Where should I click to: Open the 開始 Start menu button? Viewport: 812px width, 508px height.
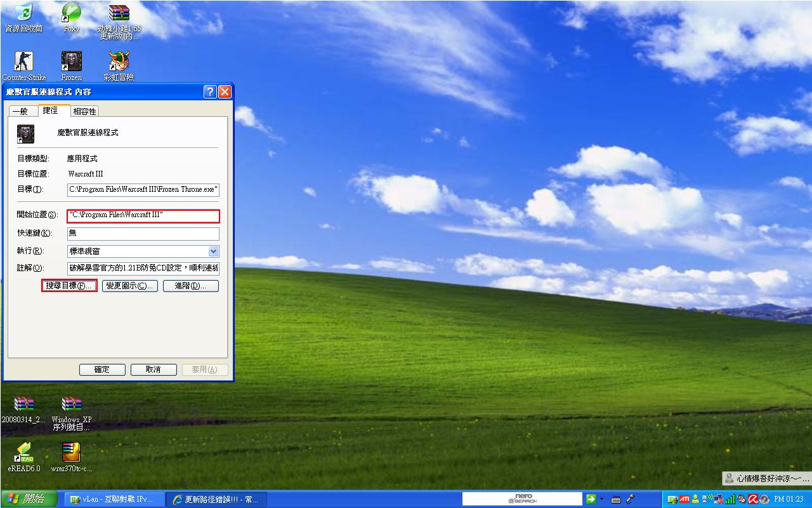pos(29,499)
